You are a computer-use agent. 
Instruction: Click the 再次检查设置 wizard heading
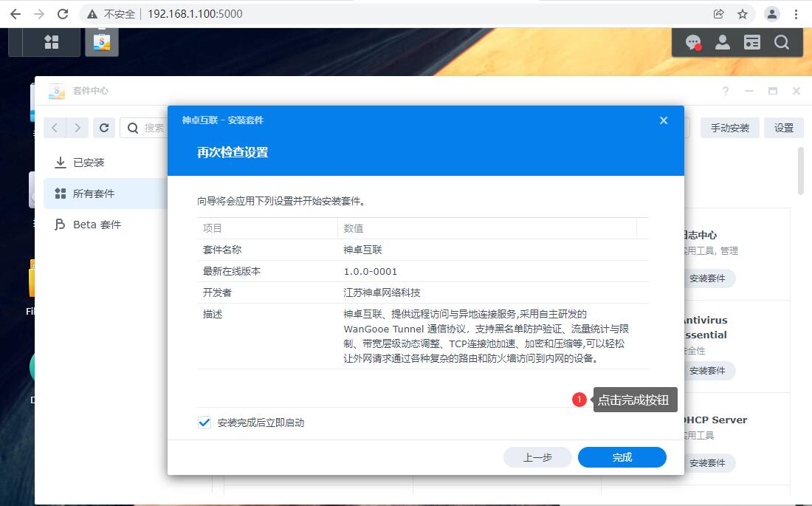point(233,152)
